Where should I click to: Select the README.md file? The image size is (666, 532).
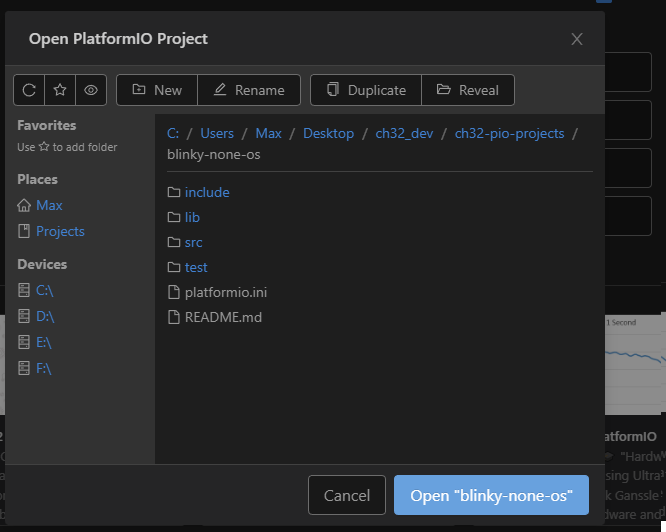click(223, 318)
